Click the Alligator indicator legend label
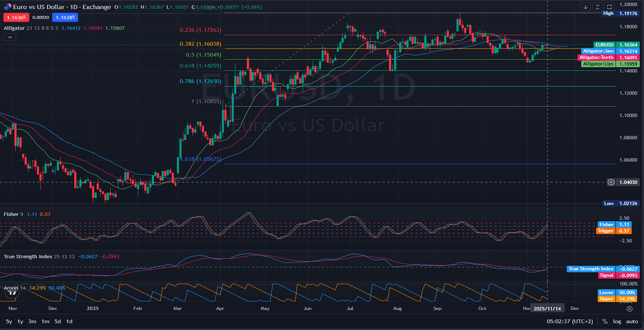 14,29
